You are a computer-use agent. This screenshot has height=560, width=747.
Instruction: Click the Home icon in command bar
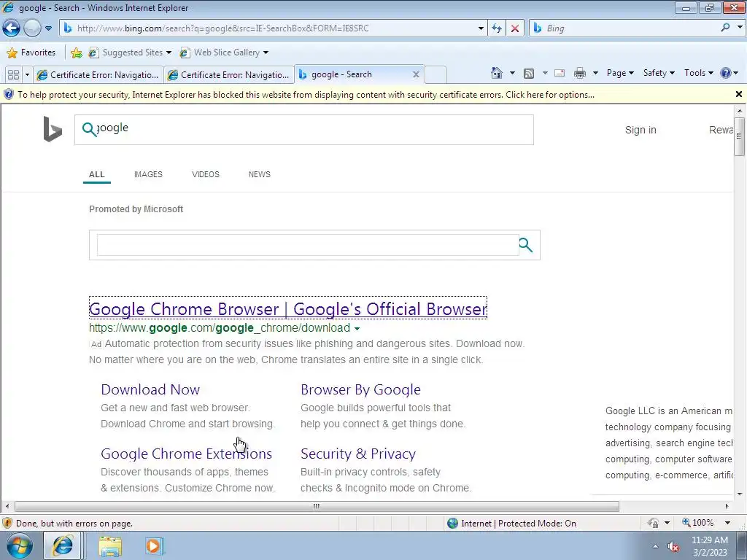click(497, 73)
